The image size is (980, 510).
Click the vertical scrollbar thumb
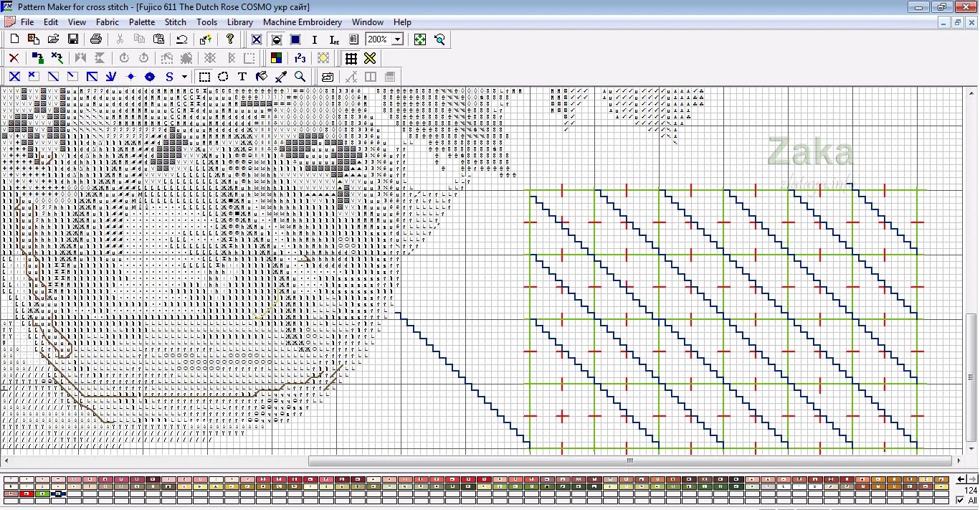971,377
